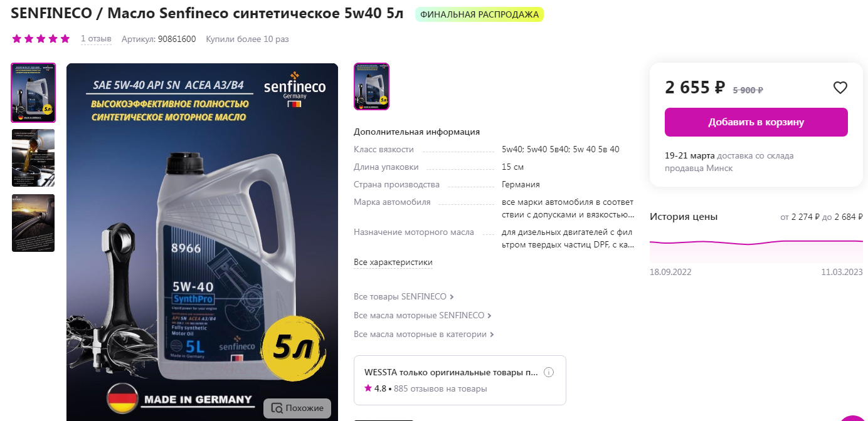868x421 pixels.
Task: Expand Все характеристики list
Action: 393,262
